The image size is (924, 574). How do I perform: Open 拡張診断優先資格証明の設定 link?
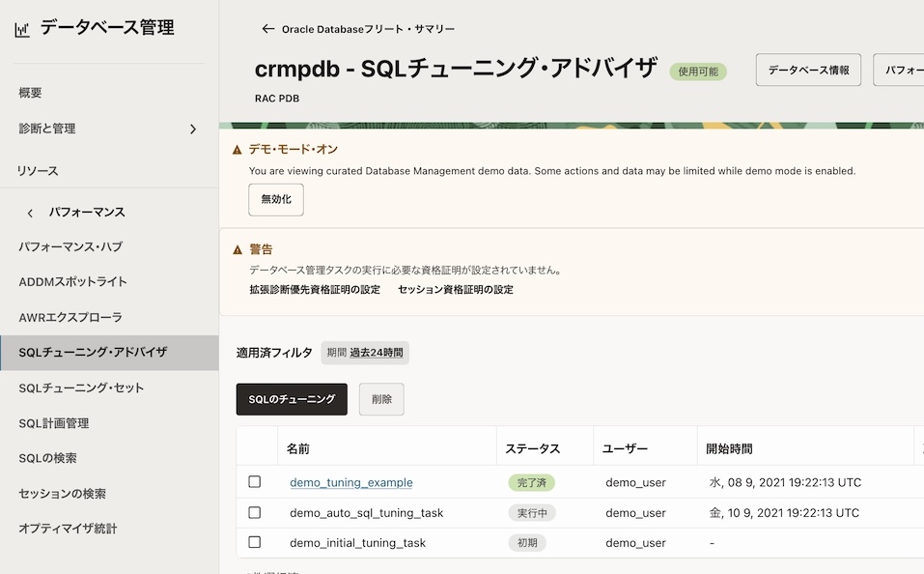coord(315,290)
